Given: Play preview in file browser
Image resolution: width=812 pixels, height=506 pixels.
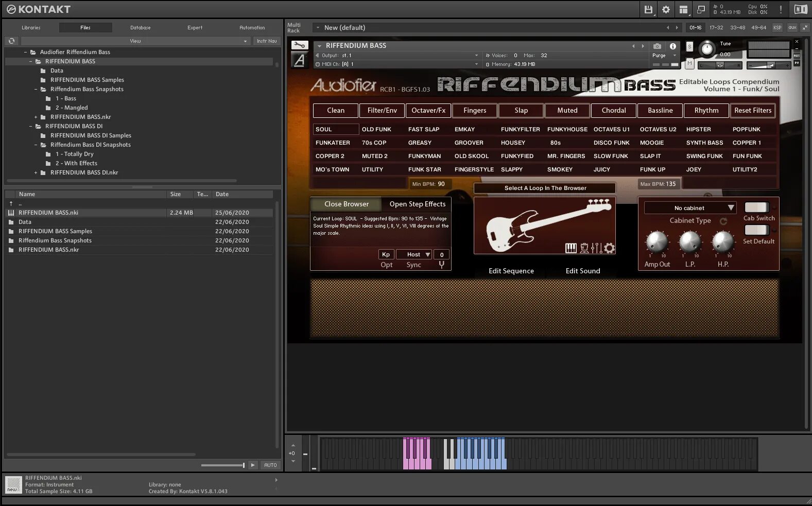Looking at the screenshot, I should point(253,465).
